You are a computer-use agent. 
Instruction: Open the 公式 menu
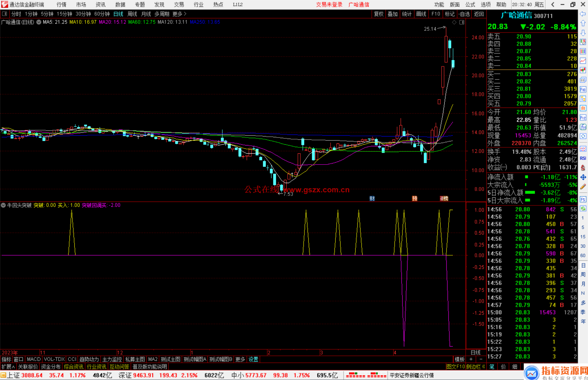[470, 5]
